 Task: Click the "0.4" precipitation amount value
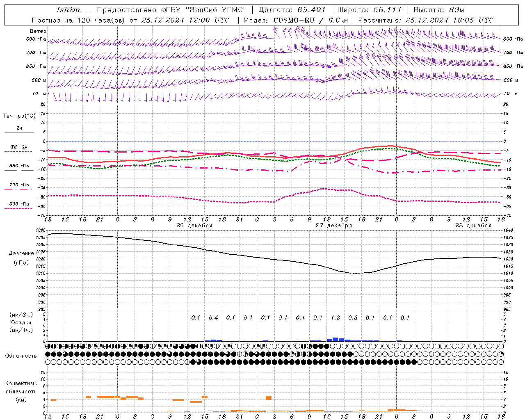tap(213, 317)
